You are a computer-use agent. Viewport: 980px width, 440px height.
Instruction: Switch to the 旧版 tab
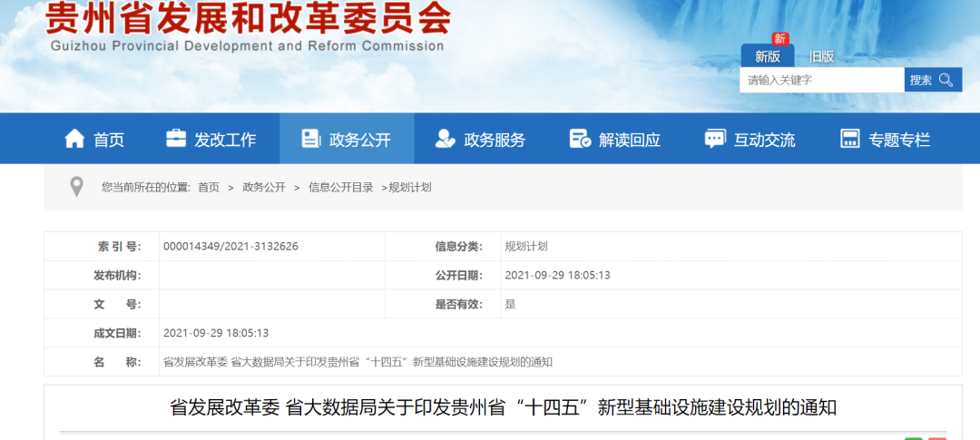coord(821,56)
